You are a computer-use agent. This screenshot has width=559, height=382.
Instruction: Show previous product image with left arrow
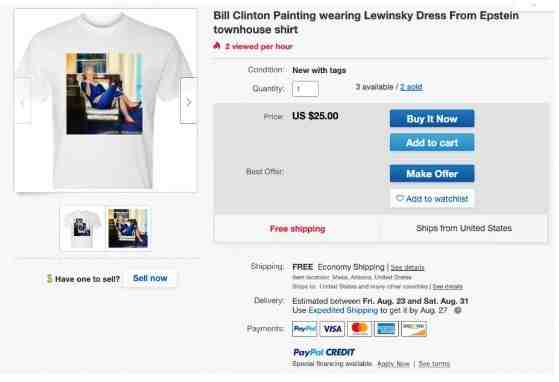[23, 101]
